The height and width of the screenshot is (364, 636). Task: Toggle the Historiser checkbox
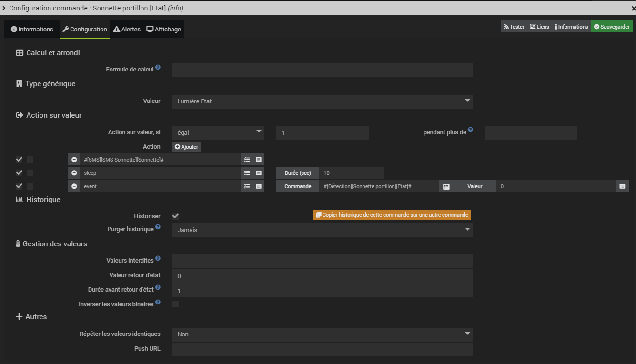click(x=175, y=216)
